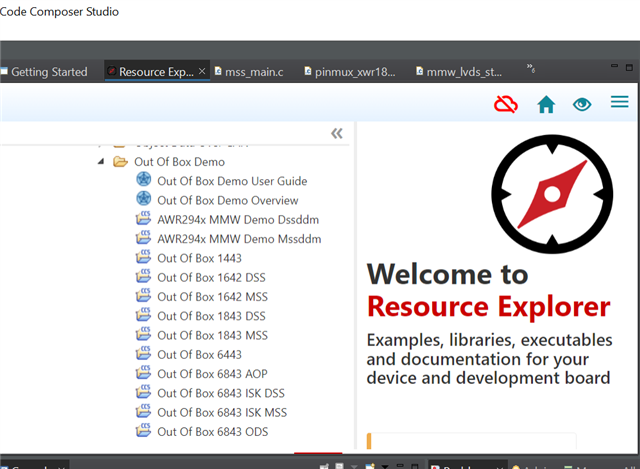Viewport: 640px width, 469px height.
Task: Show the hidden editor tabs list
Action: [x=530, y=68]
